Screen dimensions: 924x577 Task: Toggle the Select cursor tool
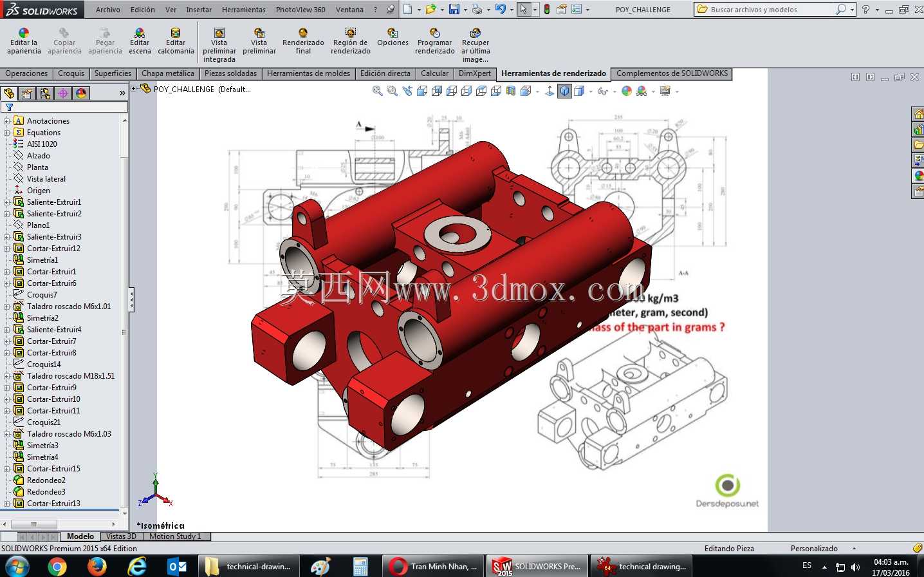click(x=523, y=10)
